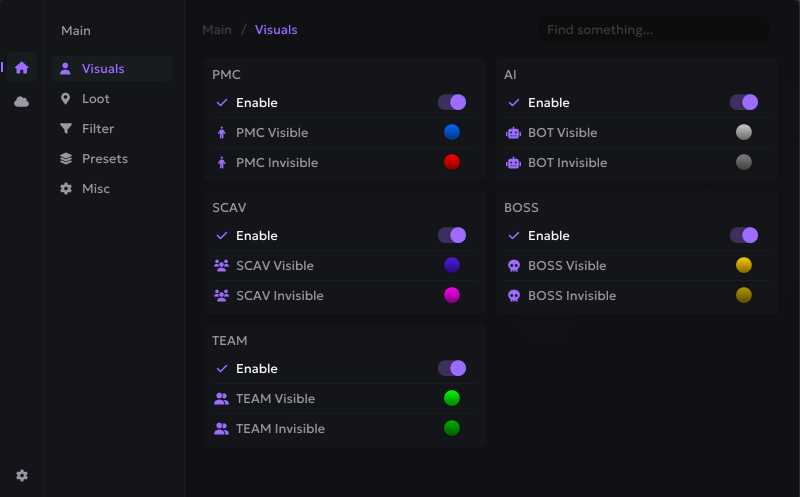
Task: Click the Find something search field
Action: pyautogui.click(x=654, y=30)
